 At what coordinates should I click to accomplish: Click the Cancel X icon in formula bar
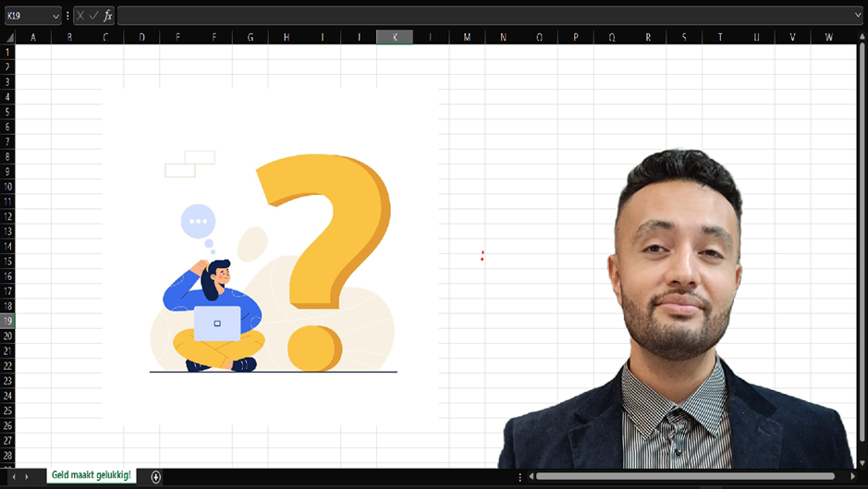81,16
